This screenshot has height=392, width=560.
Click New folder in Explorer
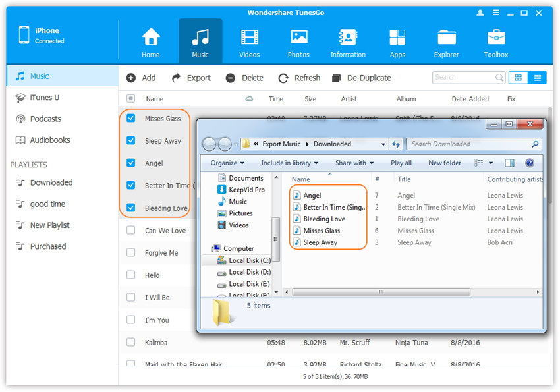(x=445, y=163)
